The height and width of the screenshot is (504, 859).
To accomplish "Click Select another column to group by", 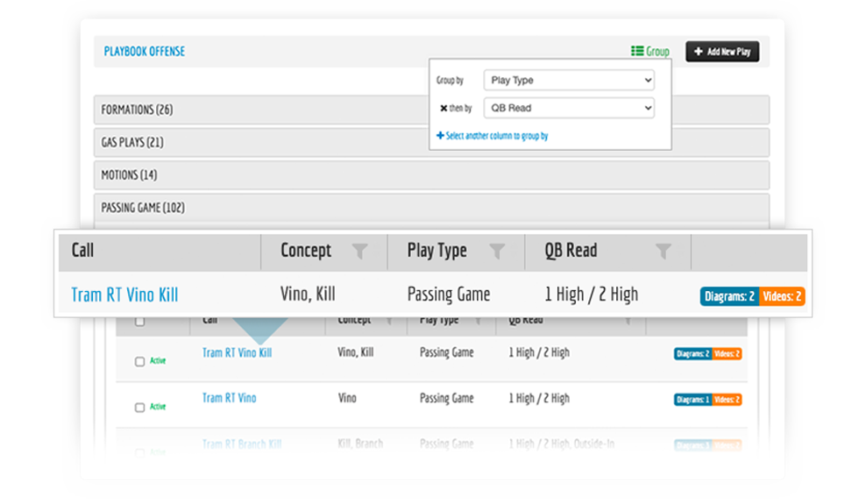I will (492, 135).
